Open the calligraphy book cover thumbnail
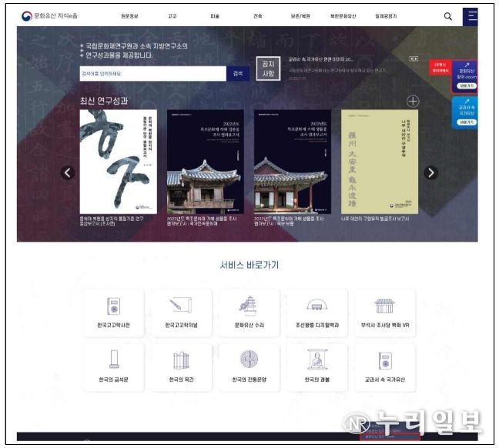This screenshot has width=499, height=448. (117, 162)
